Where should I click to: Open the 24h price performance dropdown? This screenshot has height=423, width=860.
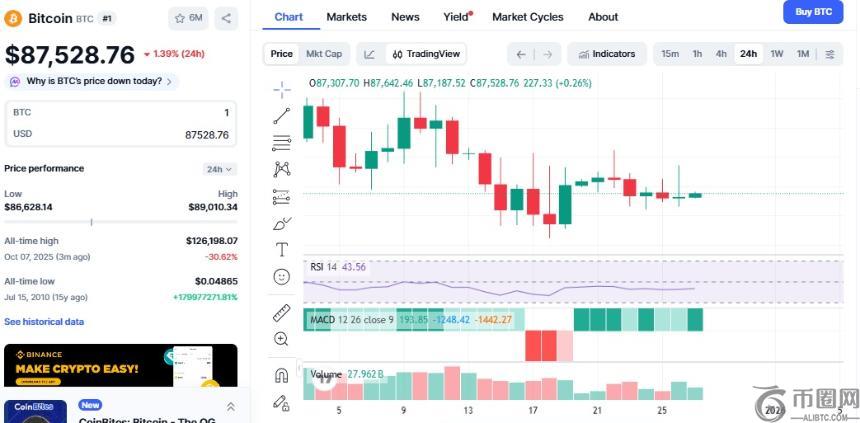219,169
